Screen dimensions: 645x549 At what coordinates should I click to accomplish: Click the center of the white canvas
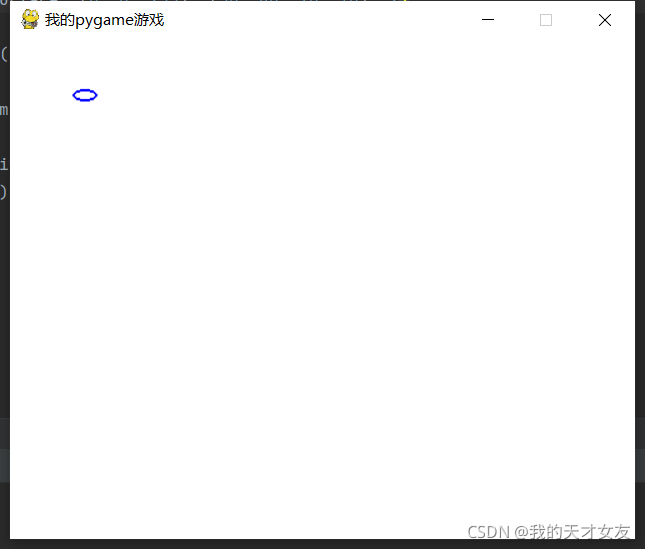click(322, 290)
